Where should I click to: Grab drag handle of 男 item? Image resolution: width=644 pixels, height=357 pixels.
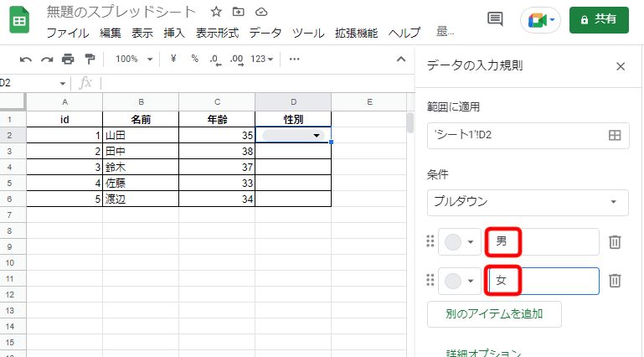pyautogui.click(x=430, y=241)
